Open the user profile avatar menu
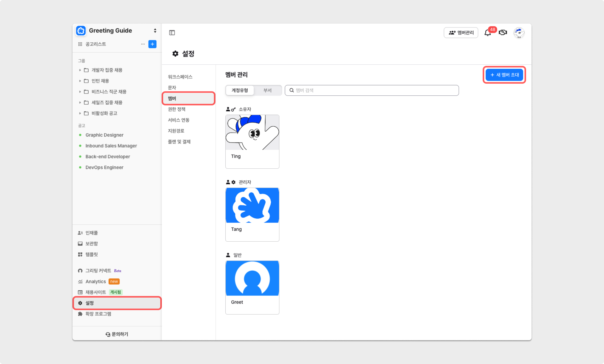Screen dimensions: 604x364 coord(519,32)
